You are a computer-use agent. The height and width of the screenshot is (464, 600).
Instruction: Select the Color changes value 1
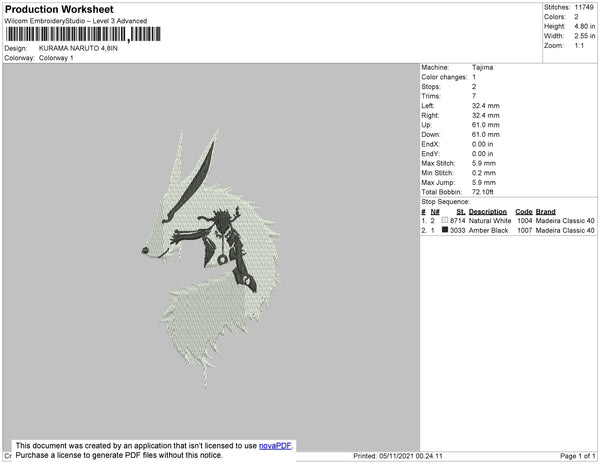tap(474, 77)
